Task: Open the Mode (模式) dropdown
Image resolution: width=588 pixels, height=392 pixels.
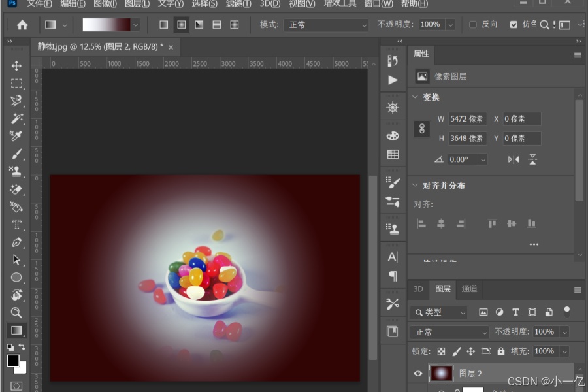Action: pyautogui.click(x=325, y=25)
